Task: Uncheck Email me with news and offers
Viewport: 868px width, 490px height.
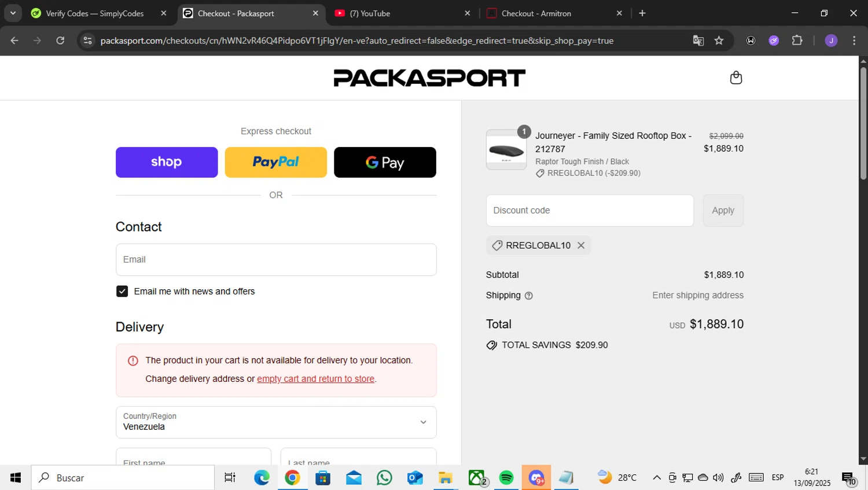Action: click(122, 291)
